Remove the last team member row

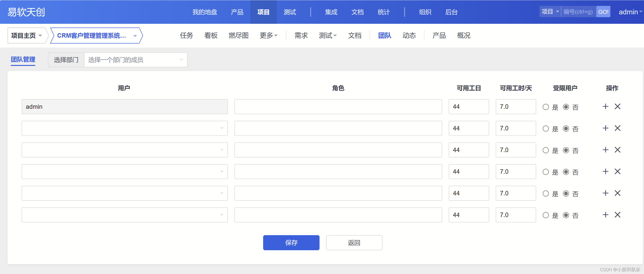617,215
